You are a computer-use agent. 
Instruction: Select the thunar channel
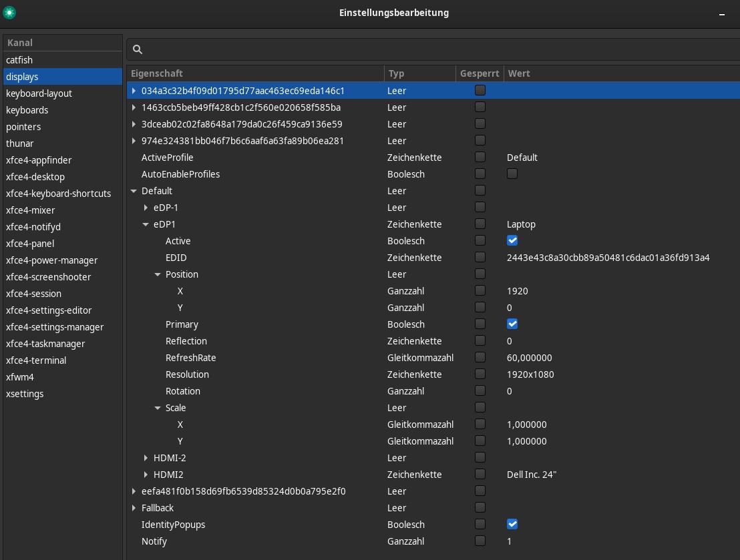[x=21, y=143]
